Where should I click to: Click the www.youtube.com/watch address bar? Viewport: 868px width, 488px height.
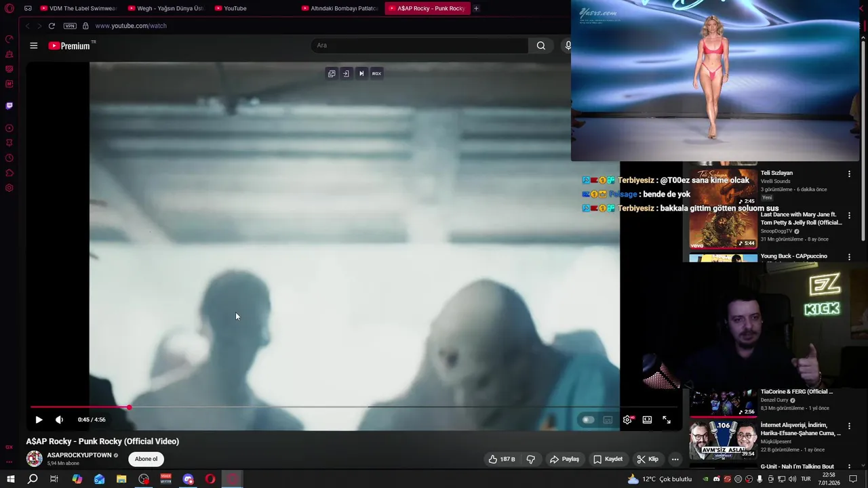coord(131,26)
